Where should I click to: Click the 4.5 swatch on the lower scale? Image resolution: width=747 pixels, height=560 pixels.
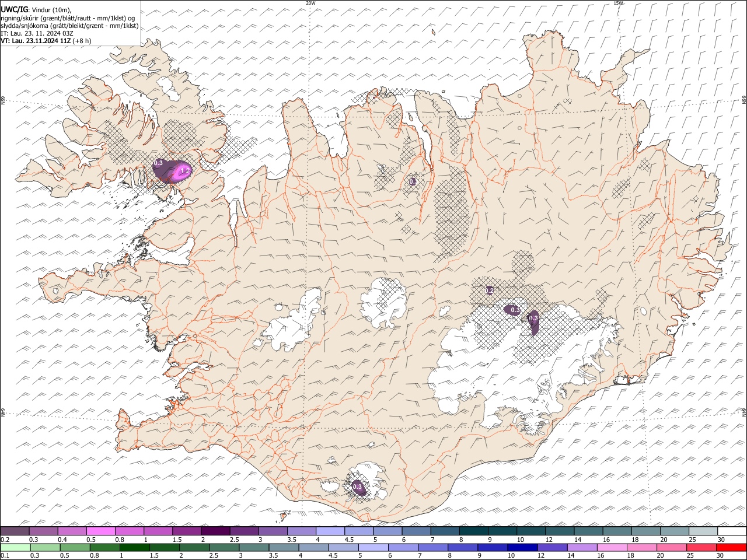pos(343,547)
